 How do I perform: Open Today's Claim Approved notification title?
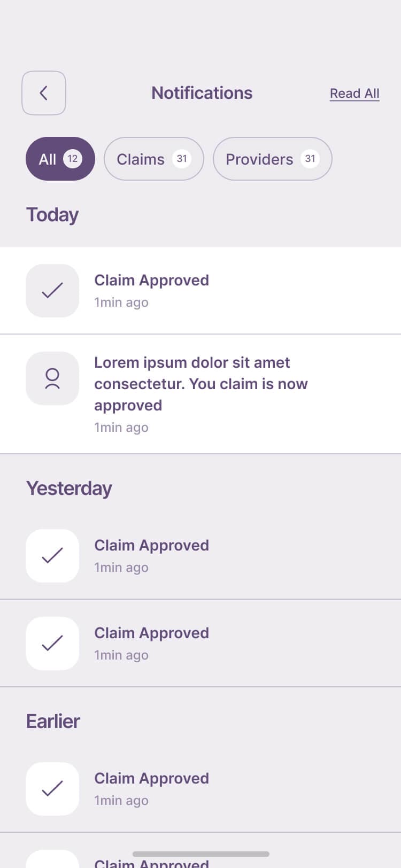(x=151, y=280)
